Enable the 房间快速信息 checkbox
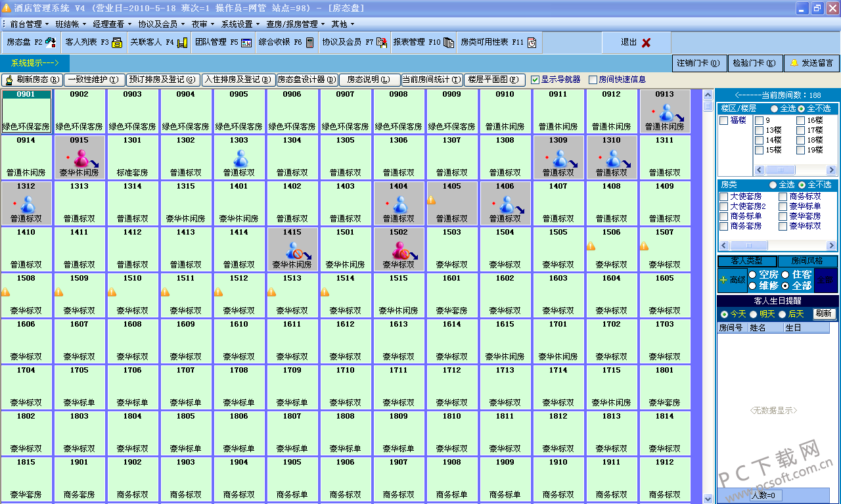 pyautogui.click(x=593, y=80)
